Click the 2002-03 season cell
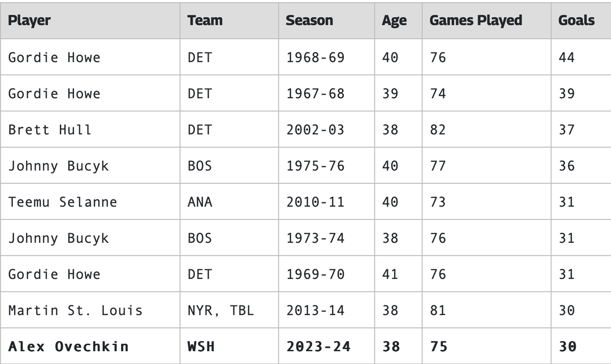Image resolution: width=611 pixels, height=364 pixels. click(315, 130)
